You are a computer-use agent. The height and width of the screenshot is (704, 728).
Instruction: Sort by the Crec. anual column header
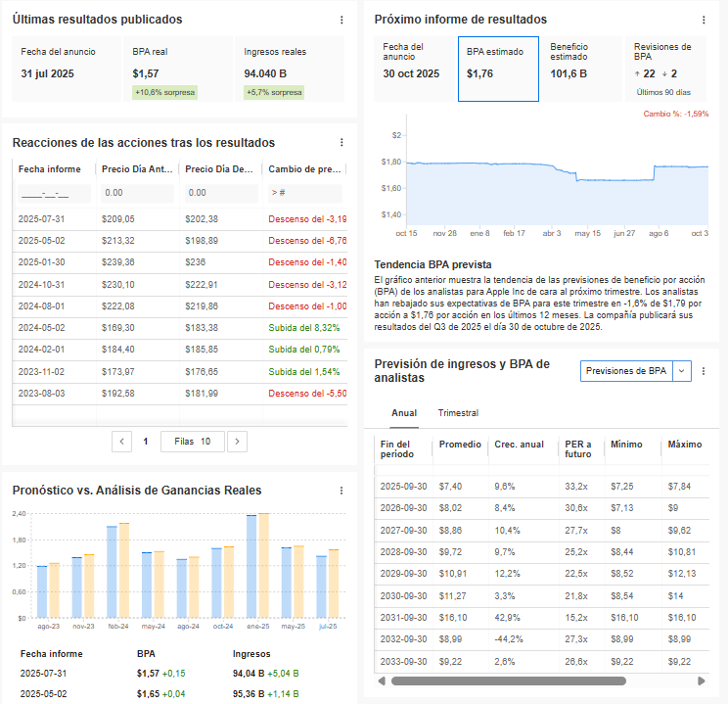click(x=519, y=445)
